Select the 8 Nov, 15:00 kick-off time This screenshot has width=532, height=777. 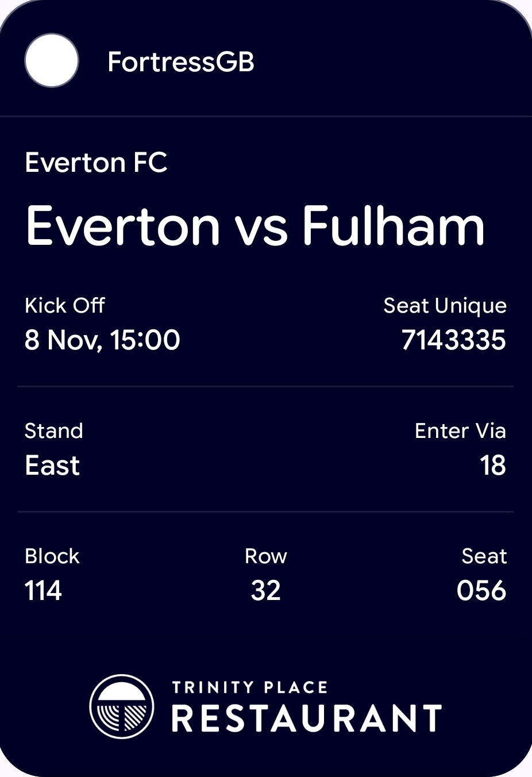pos(102,340)
